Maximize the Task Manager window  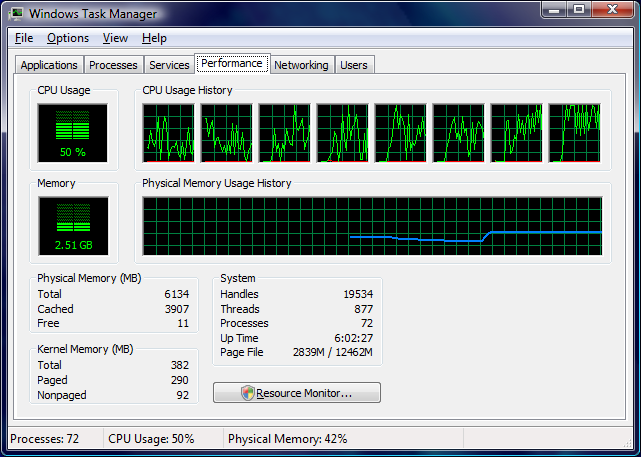coord(579,10)
